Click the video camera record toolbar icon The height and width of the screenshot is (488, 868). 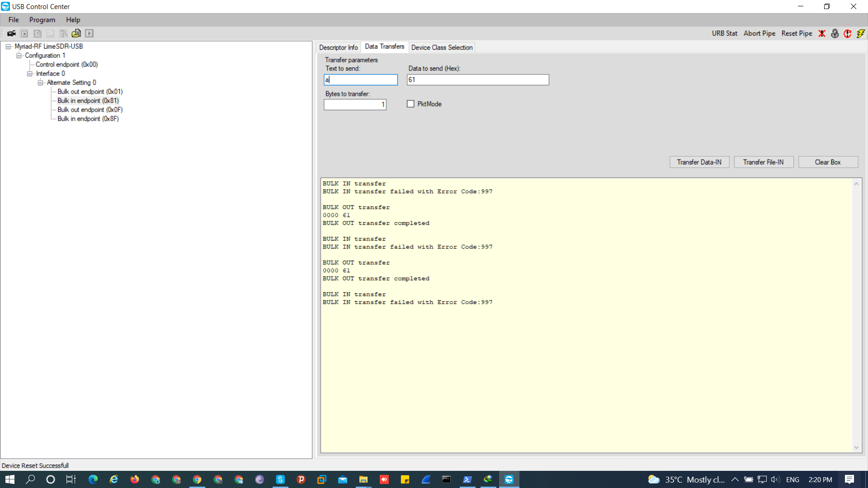(x=12, y=33)
